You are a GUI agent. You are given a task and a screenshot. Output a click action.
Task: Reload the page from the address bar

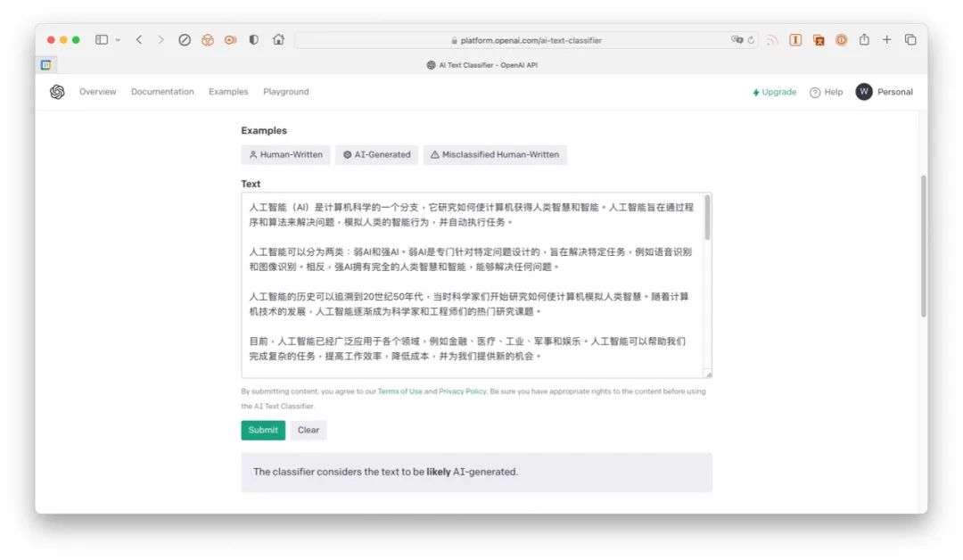[x=752, y=40]
